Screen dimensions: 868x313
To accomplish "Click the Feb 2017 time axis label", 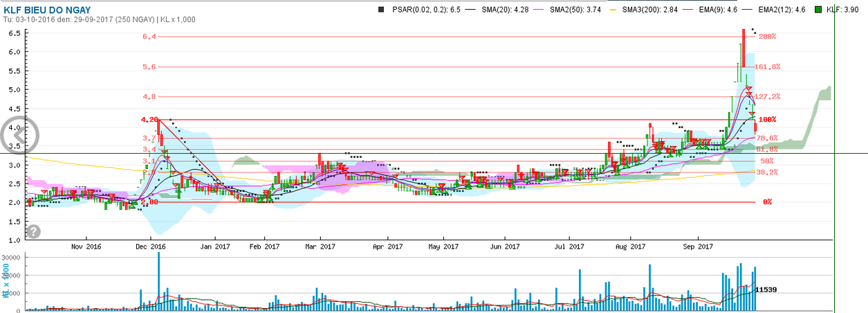I will pos(264,247).
